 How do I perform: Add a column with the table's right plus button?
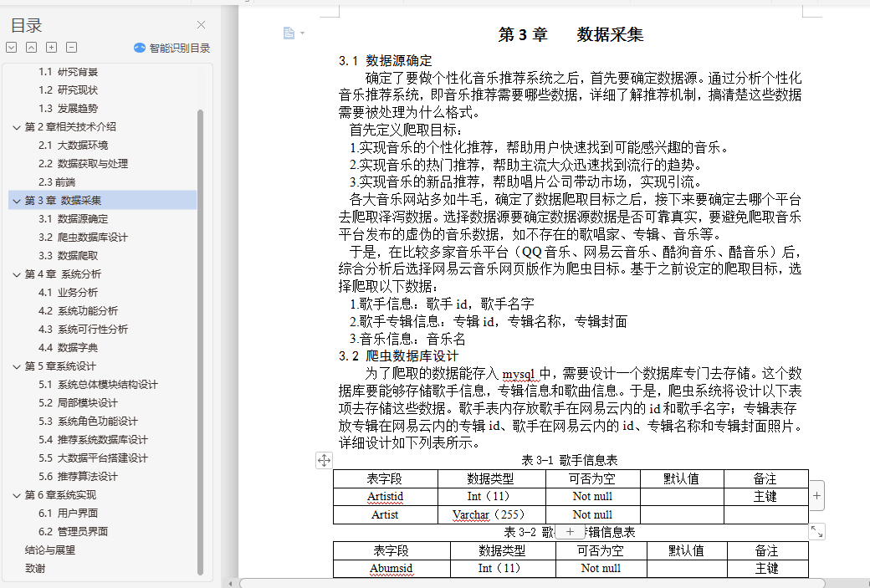point(816,495)
